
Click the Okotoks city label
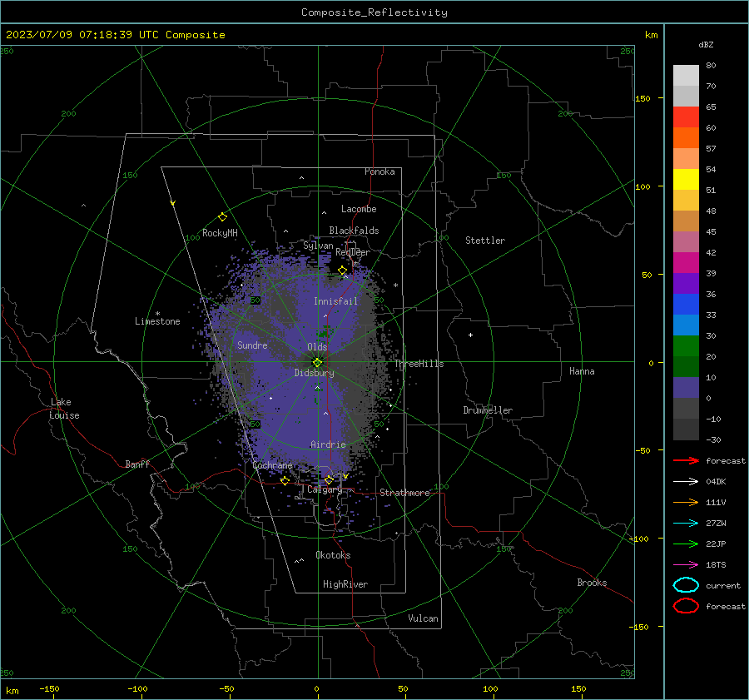coord(333,555)
